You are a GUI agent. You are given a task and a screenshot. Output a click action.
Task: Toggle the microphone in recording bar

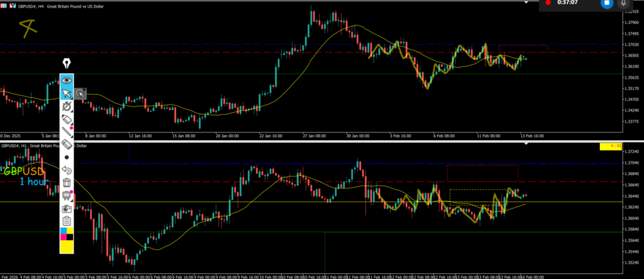tap(625, 3)
